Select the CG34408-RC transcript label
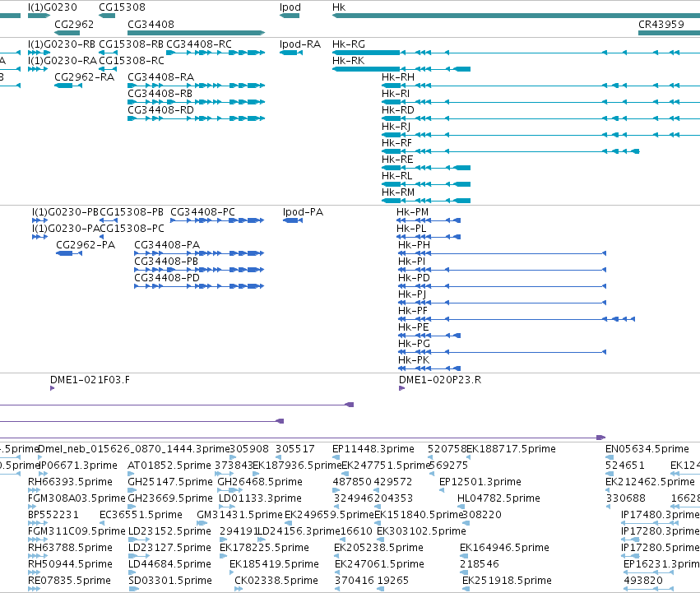This screenshot has height=593, width=700. [x=199, y=44]
